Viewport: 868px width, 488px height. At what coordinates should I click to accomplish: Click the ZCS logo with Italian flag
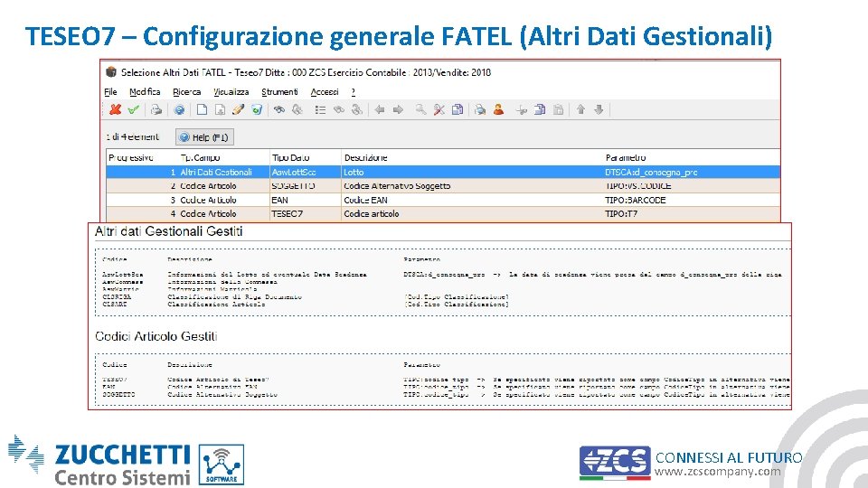click(615, 463)
